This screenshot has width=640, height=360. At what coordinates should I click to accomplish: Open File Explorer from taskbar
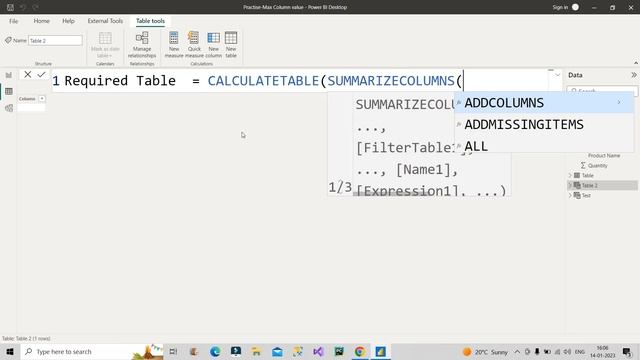(x=256, y=351)
